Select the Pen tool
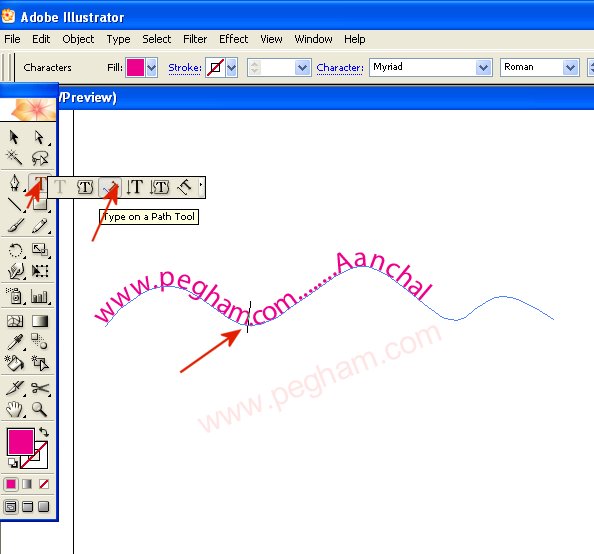Screen dimensions: 594x554 [x=14, y=183]
